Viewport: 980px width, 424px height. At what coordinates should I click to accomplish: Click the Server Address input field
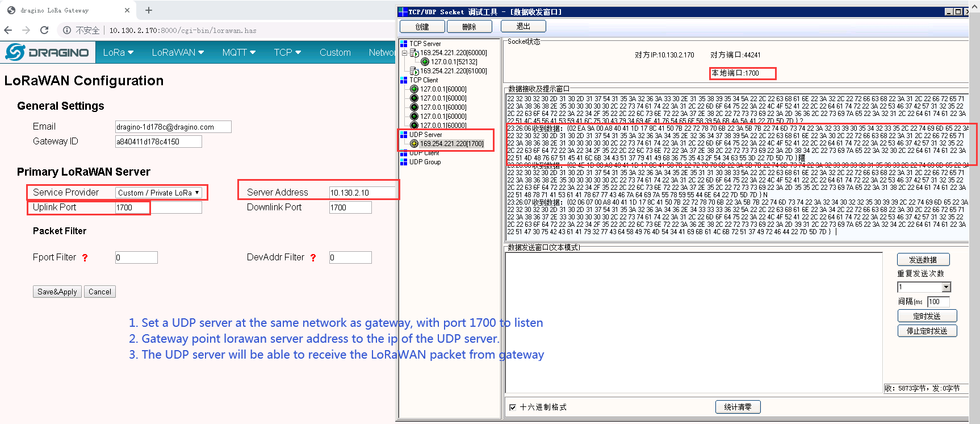coord(362,193)
